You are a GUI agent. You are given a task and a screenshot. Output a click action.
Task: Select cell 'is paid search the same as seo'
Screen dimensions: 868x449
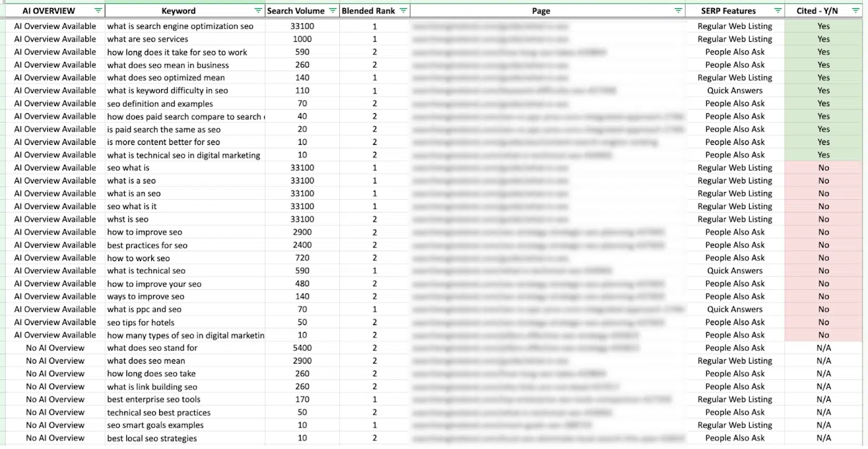(x=185, y=129)
